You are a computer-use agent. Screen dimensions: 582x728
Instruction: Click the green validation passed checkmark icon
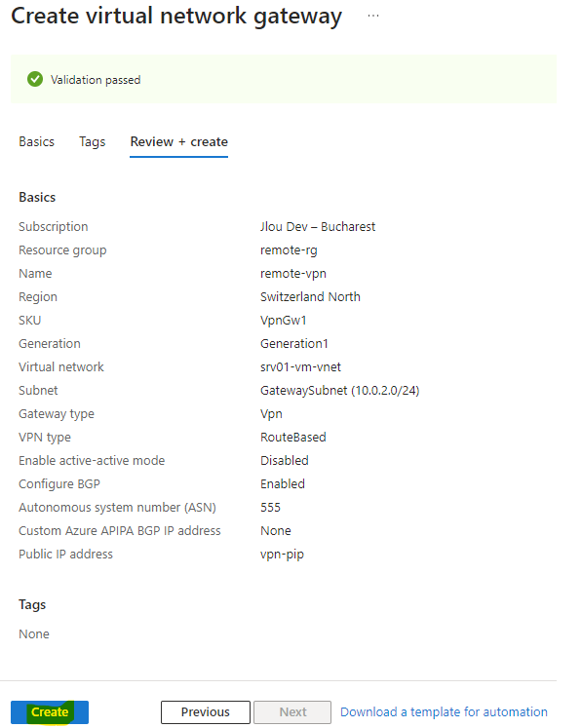tap(35, 79)
